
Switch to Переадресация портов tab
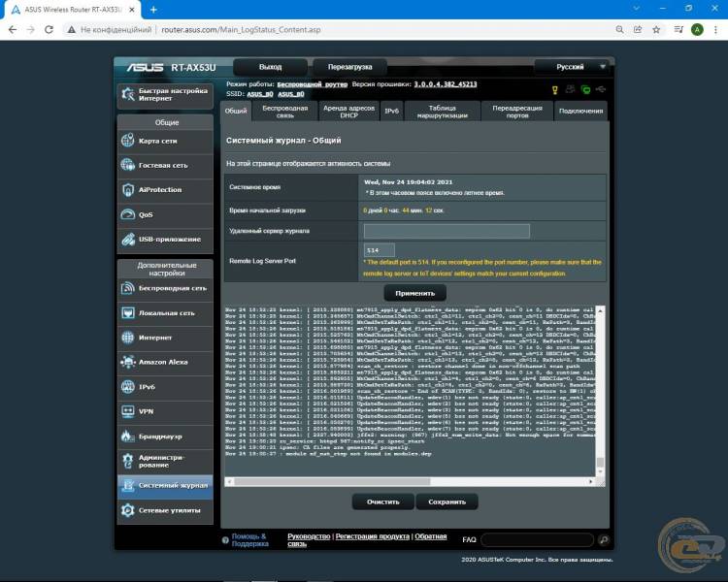(517, 112)
